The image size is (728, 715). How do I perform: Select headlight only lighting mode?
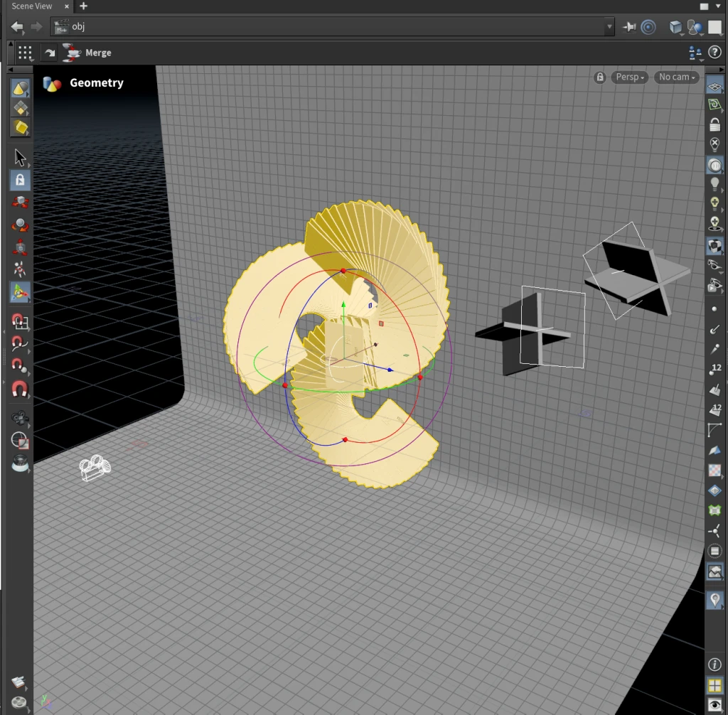coord(715,165)
